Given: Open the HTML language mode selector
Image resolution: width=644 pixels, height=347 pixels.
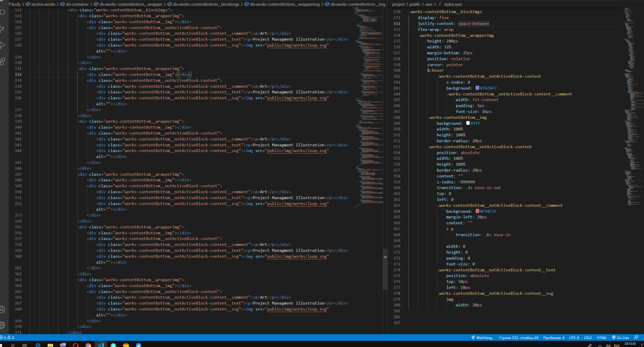Looking at the screenshot, I should (602, 338).
